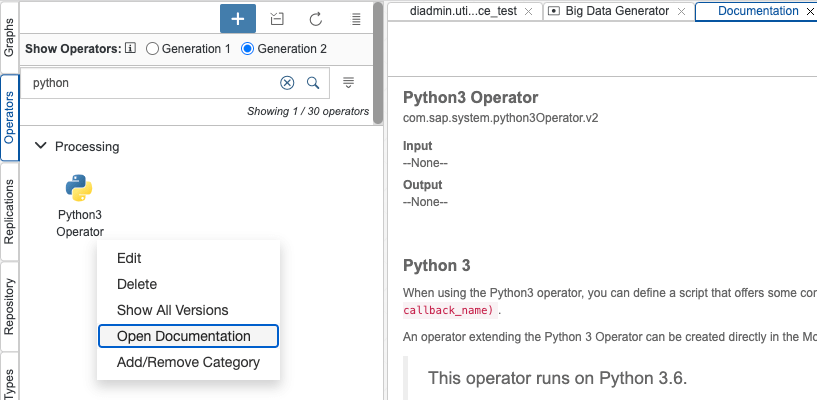Refresh the operators list
Screen dimensions: 817x400
(x=316, y=19)
